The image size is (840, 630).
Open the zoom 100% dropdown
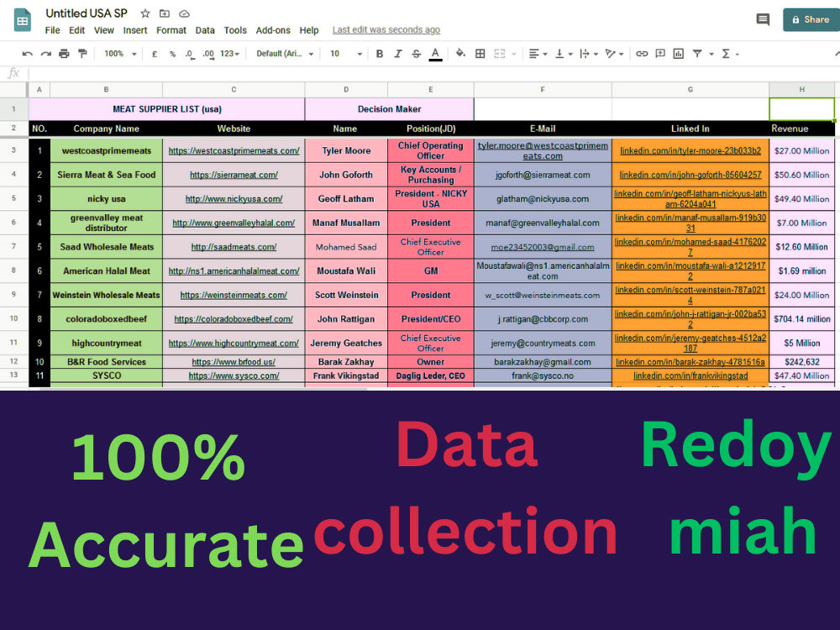point(120,54)
